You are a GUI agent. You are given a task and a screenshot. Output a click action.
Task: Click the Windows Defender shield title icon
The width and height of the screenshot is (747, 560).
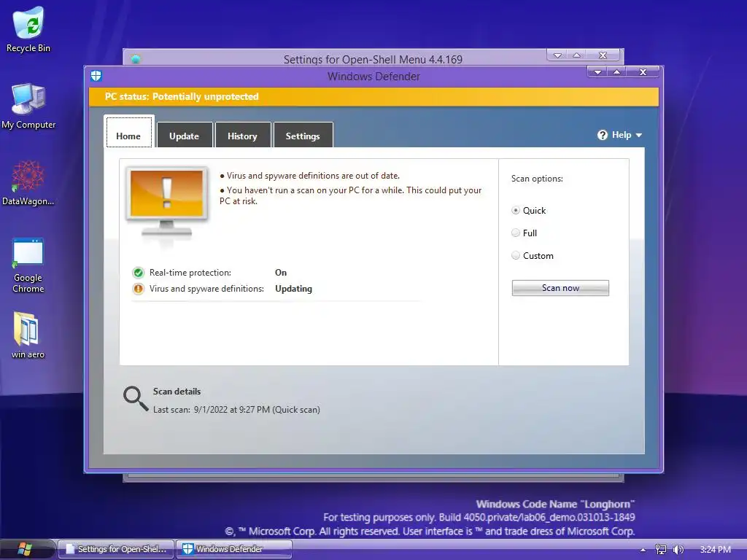[x=96, y=76]
